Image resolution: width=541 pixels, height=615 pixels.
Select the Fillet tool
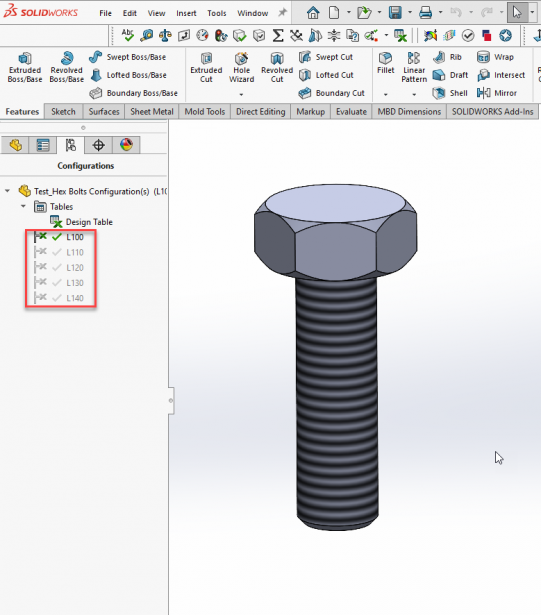pyautogui.click(x=385, y=64)
